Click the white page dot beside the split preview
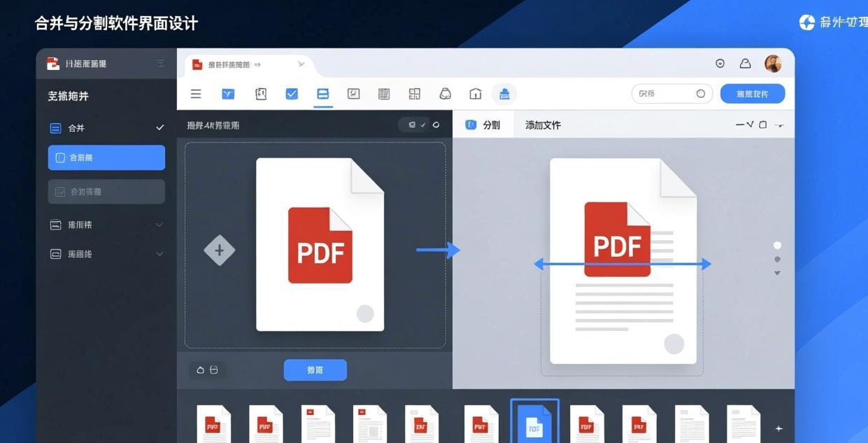Viewport: 868px width, 443px height. tap(777, 246)
